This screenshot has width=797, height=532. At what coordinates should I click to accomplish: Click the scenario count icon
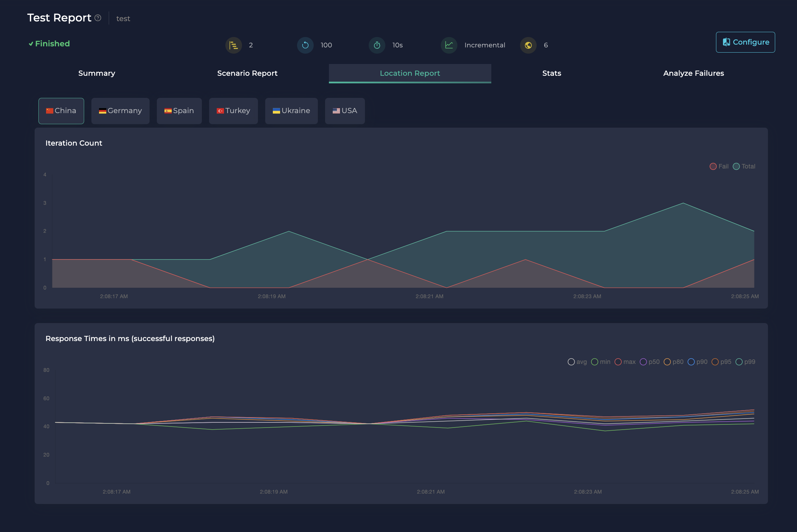[234, 45]
